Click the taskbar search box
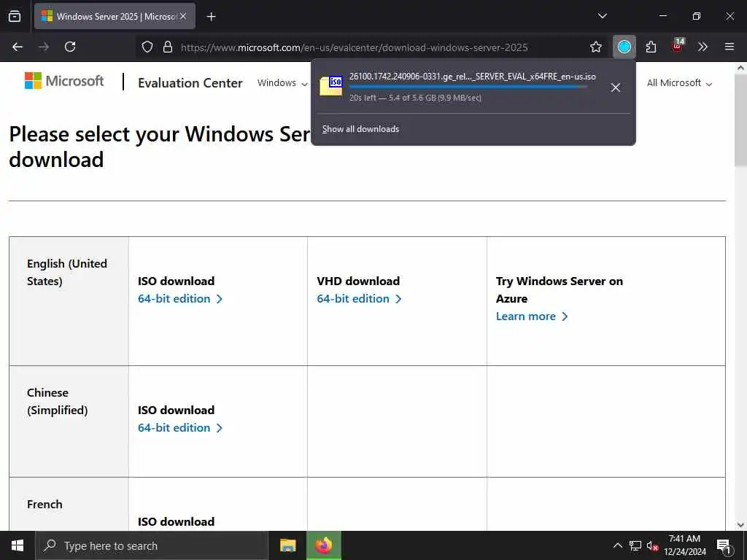This screenshot has width=747, height=560. pyautogui.click(x=151, y=545)
